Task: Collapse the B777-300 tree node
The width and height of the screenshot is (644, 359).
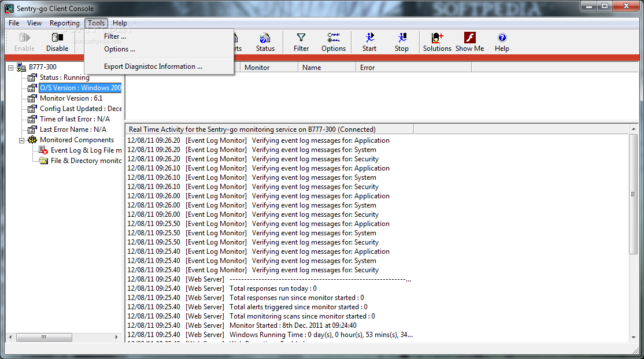Action: [10, 68]
